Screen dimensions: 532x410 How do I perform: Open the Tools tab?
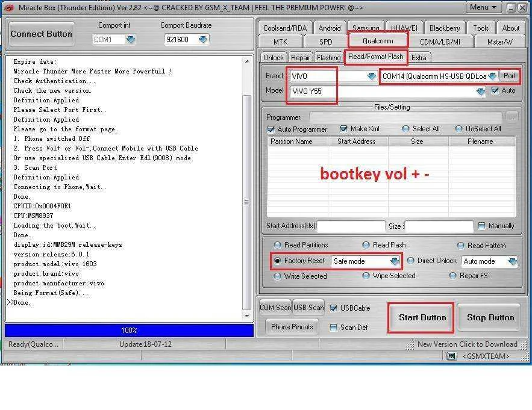click(481, 28)
